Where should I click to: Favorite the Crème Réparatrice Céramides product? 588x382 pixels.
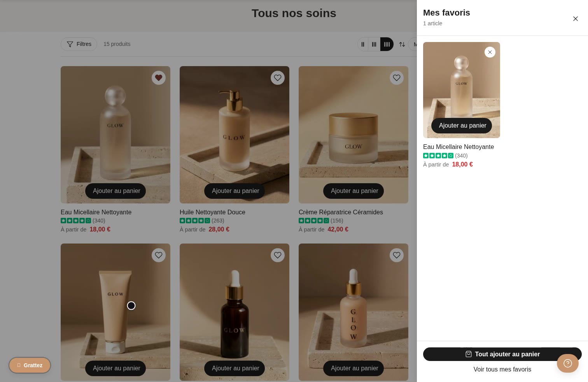[397, 78]
